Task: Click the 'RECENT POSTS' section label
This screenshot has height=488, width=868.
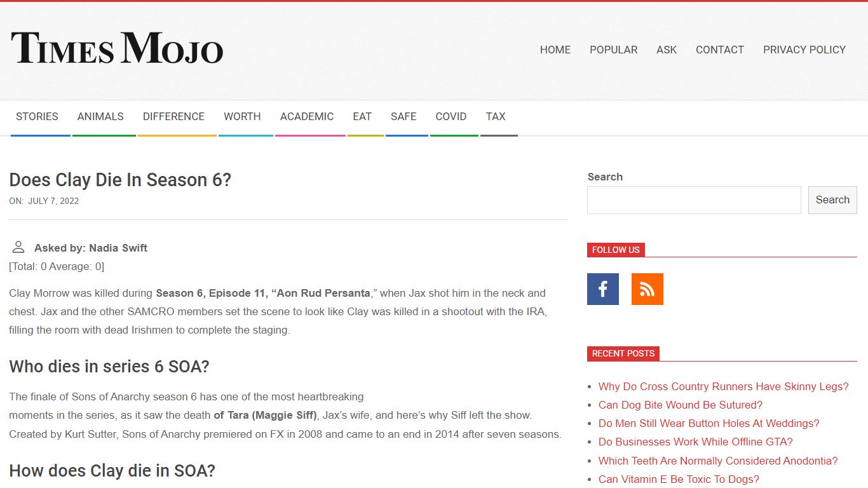Action: [623, 353]
